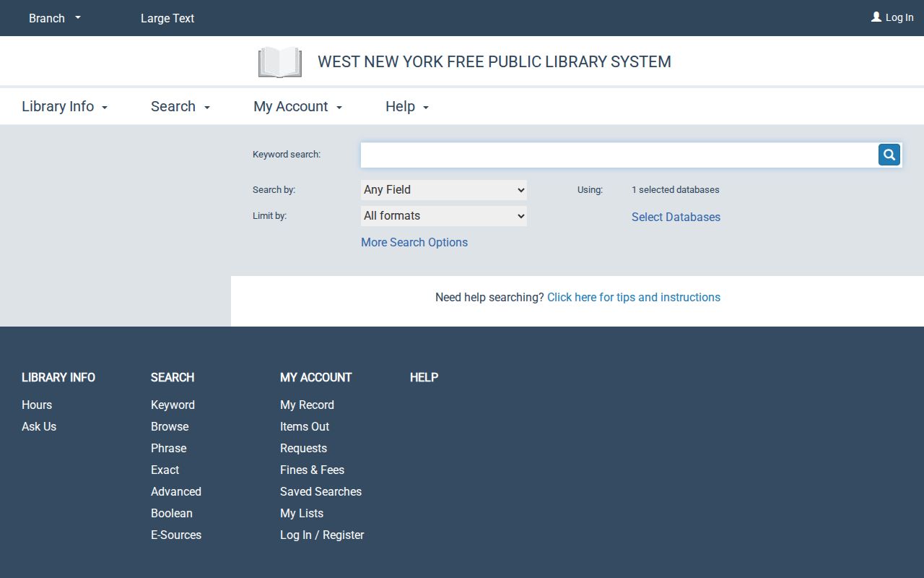
Task: Focus the Keyword search input field
Action: [x=619, y=155]
